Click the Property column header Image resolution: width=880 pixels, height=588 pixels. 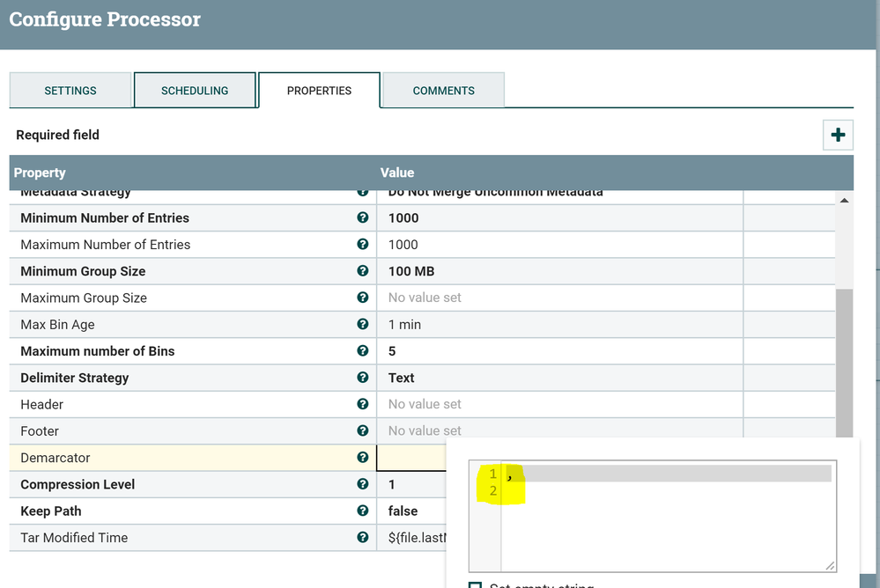click(x=40, y=173)
